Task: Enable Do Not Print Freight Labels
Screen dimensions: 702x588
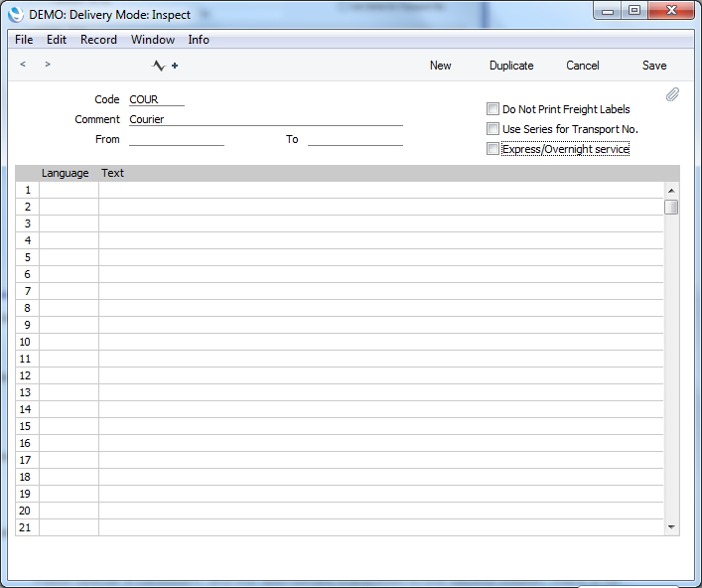Action: (x=492, y=109)
